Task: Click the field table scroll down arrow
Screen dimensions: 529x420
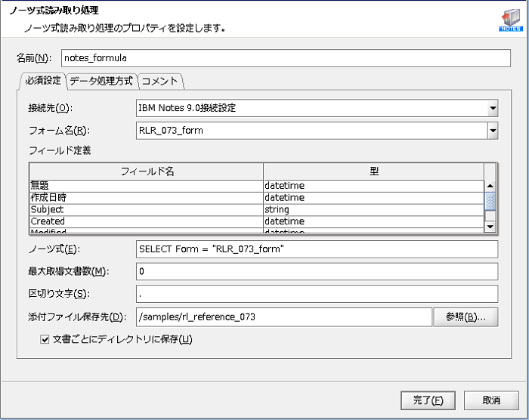Action: coord(490,227)
